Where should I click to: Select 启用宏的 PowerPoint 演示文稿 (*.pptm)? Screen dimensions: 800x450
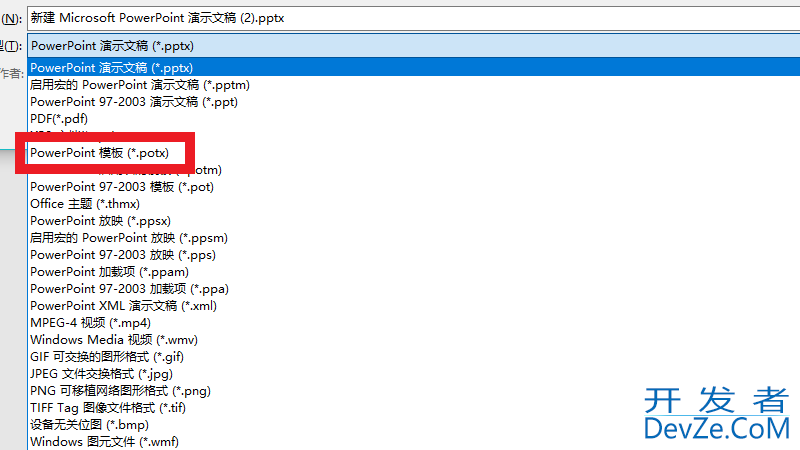pyautogui.click(x=140, y=85)
